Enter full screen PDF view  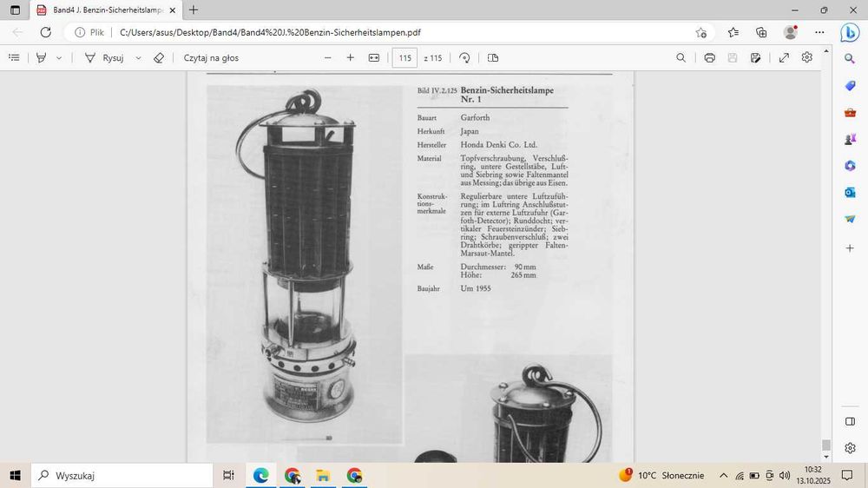coord(784,57)
